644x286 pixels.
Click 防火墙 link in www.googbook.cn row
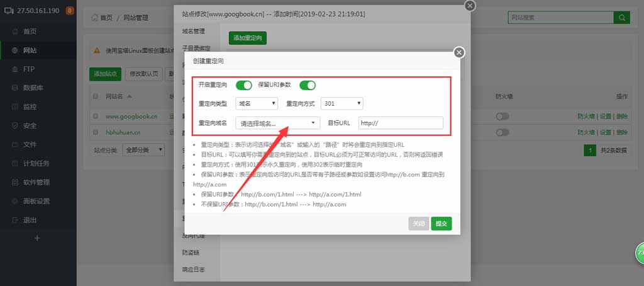586,117
